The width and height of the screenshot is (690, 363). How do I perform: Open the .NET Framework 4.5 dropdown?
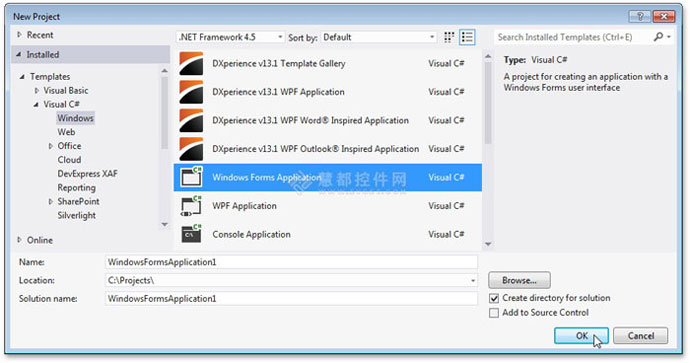pyautogui.click(x=231, y=37)
